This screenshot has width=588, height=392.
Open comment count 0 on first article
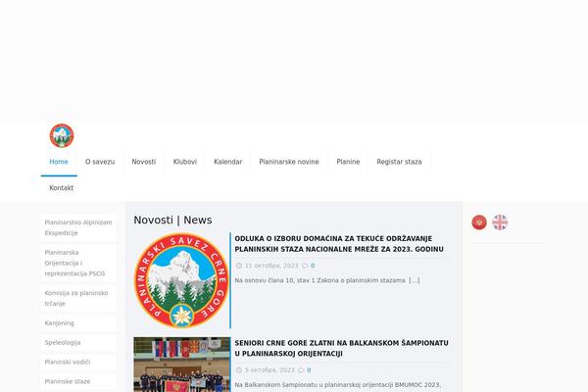click(x=313, y=266)
